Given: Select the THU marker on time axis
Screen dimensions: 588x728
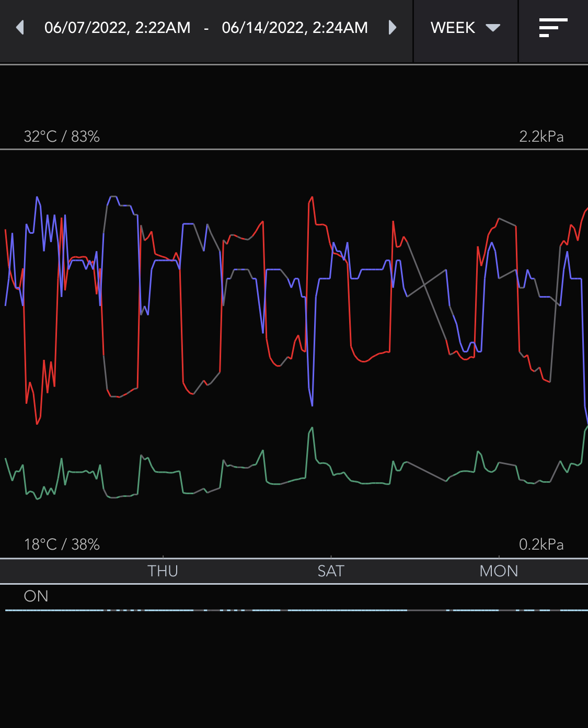Looking at the screenshot, I should pos(163,571).
